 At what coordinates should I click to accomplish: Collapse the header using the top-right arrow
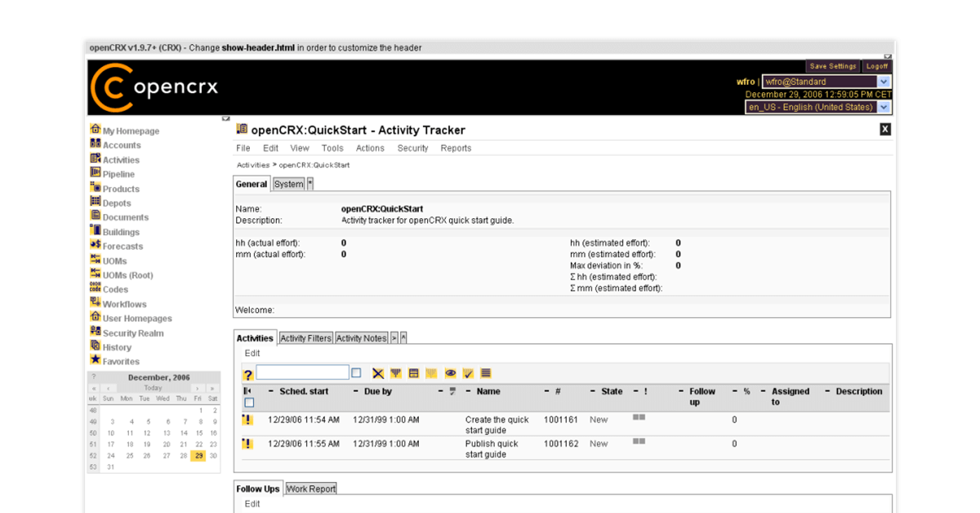(888, 56)
